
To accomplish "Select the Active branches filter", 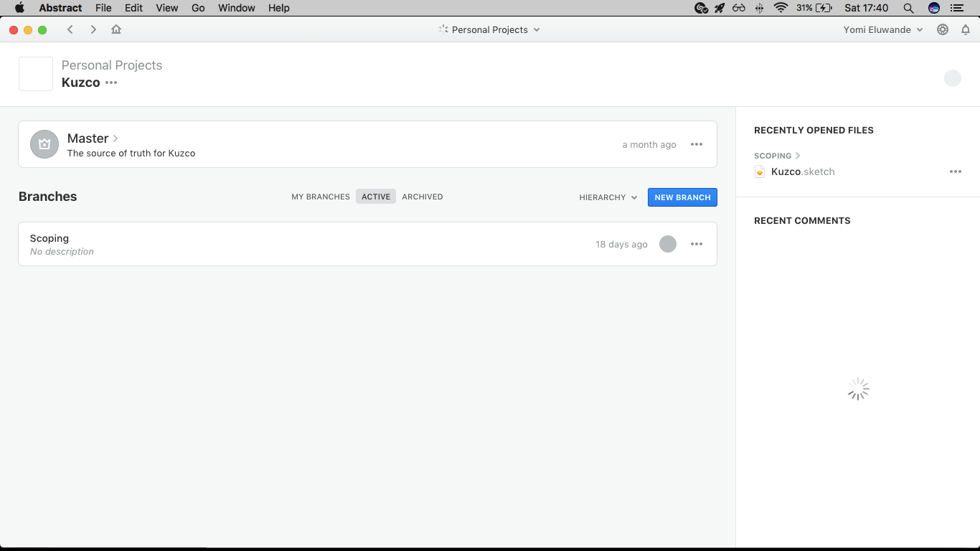I will 376,197.
